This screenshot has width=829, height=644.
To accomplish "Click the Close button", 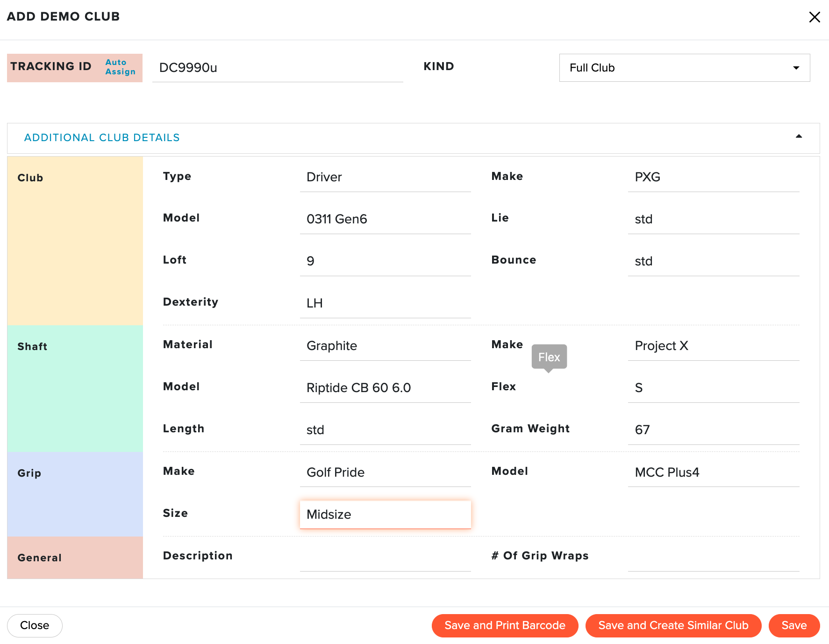I will [x=35, y=625].
